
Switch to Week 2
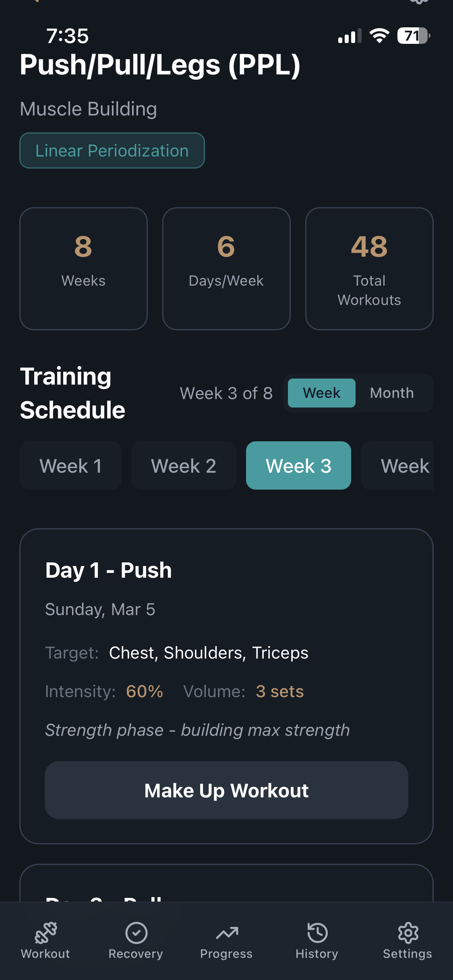(183, 465)
